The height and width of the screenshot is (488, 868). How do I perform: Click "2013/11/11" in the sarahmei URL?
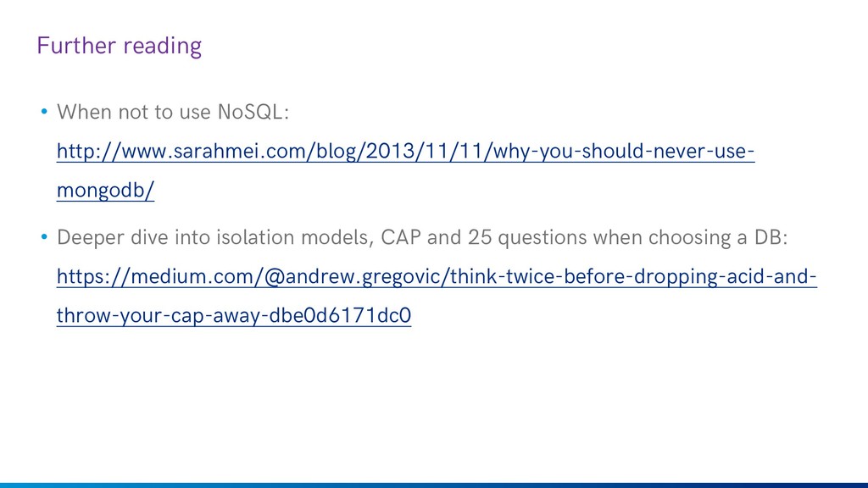(x=424, y=151)
